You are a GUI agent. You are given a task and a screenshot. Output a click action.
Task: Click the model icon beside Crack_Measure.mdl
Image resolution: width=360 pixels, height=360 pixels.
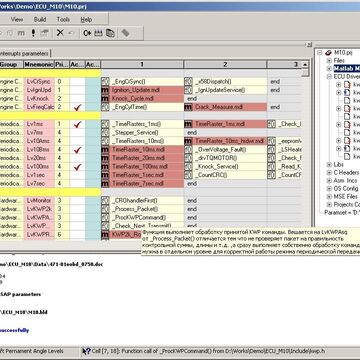point(188,107)
